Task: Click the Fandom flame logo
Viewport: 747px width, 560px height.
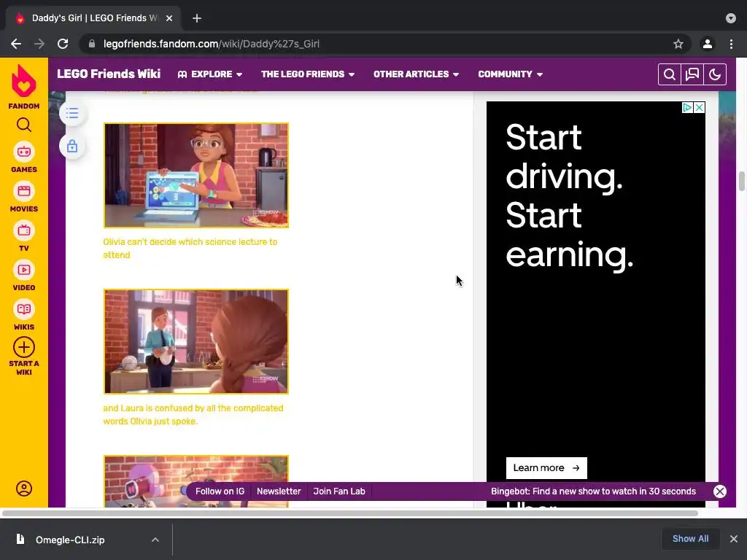Action: coord(24,80)
